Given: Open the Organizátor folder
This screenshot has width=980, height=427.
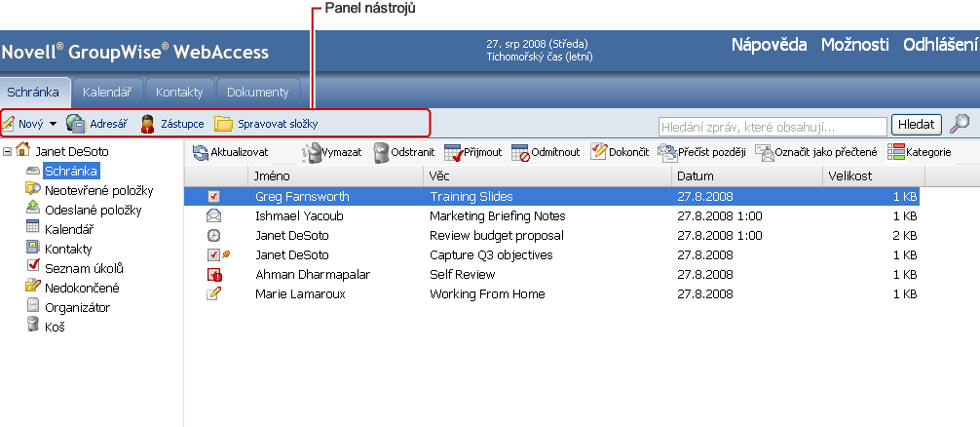Looking at the screenshot, I should pyautogui.click(x=78, y=308).
